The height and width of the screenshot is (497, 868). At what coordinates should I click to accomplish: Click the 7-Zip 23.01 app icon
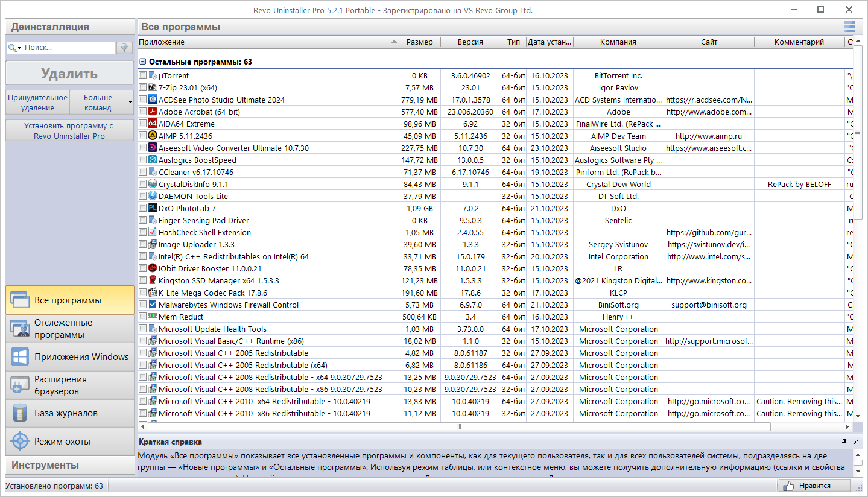pyautogui.click(x=153, y=88)
